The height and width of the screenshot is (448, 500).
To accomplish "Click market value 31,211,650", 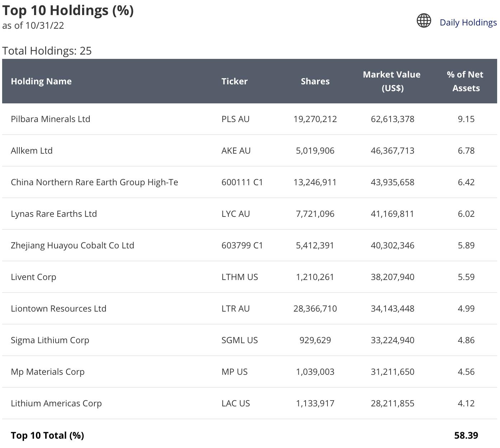I will point(393,372).
